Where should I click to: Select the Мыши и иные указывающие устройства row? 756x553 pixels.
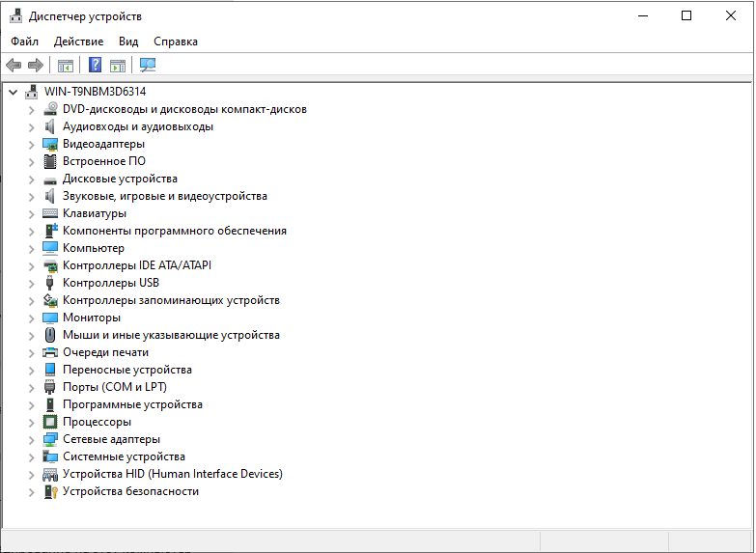(x=171, y=335)
